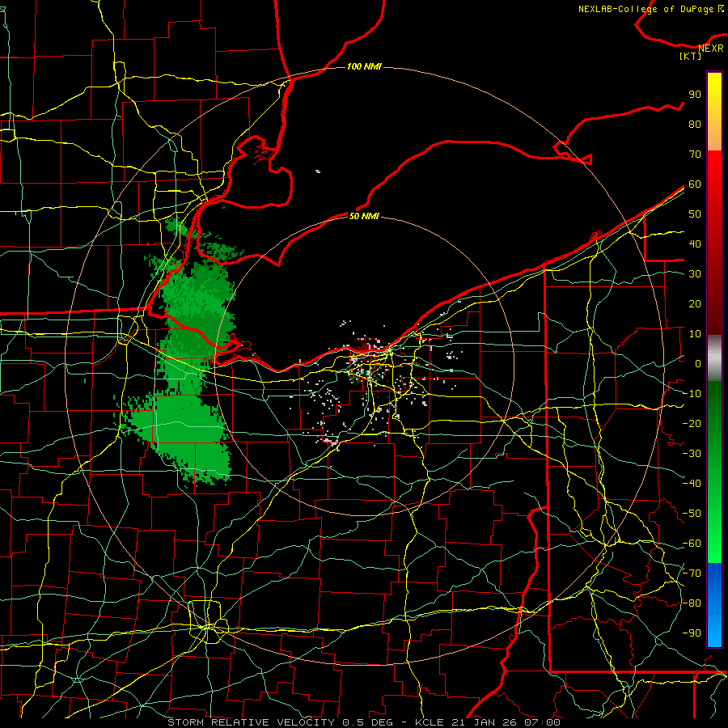Click the 50 NMI range ring label
This screenshot has width=728, height=728.
[364, 216]
